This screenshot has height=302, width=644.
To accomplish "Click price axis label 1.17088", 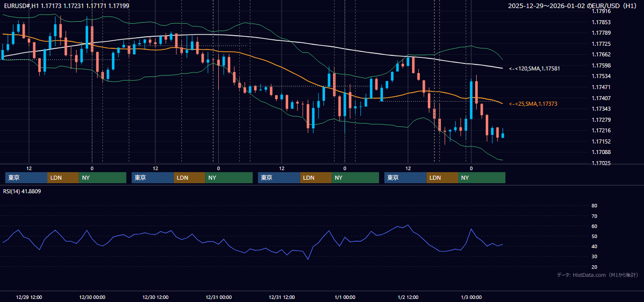I will coord(601,152).
